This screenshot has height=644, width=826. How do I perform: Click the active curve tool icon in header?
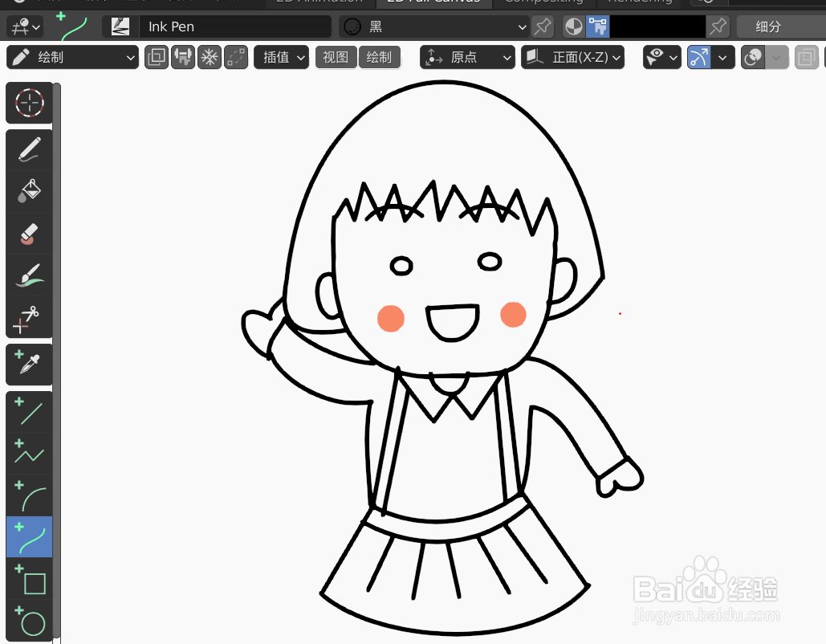click(72, 26)
